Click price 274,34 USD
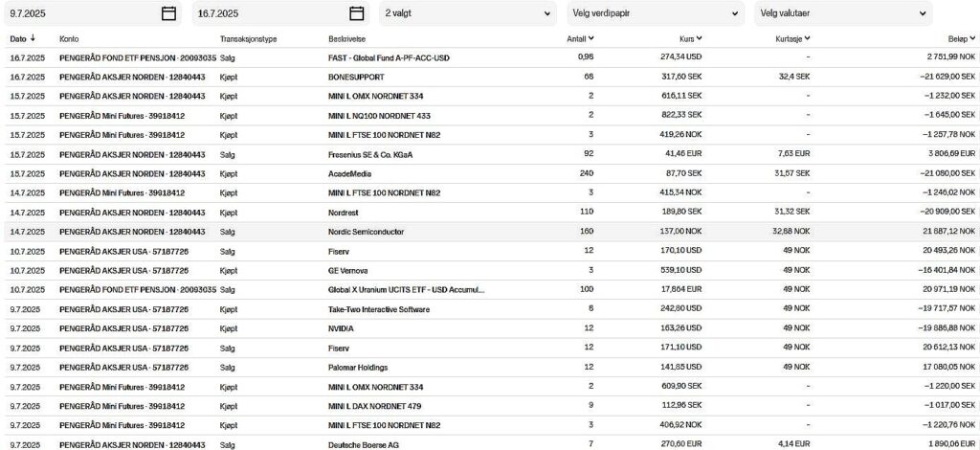This screenshot has width=980, height=450. 681,58
